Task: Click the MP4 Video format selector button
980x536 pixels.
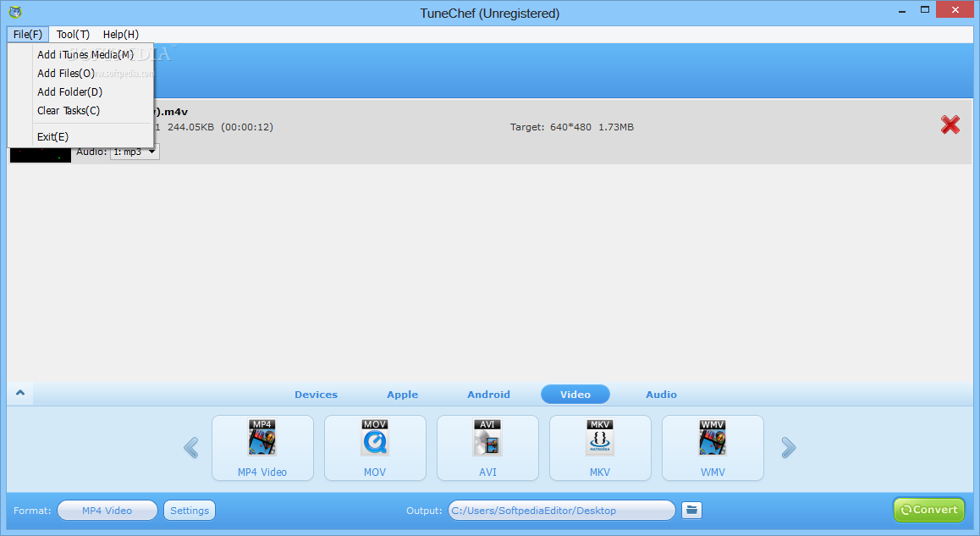Action: [x=107, y=511]
